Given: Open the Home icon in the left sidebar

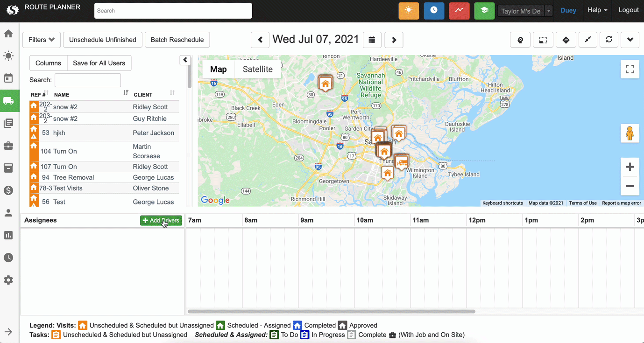Looking at the screenshot, I should (9, 33).
